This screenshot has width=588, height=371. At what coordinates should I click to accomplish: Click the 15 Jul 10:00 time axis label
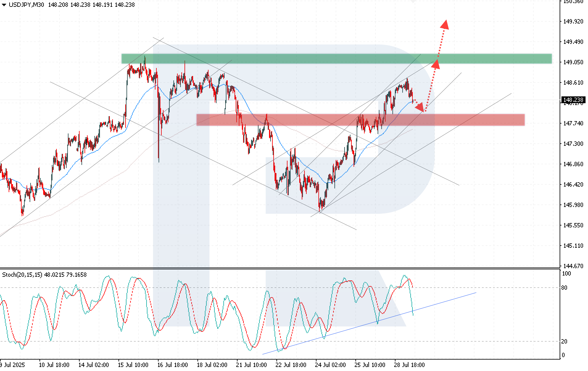(x=133, y=365)
